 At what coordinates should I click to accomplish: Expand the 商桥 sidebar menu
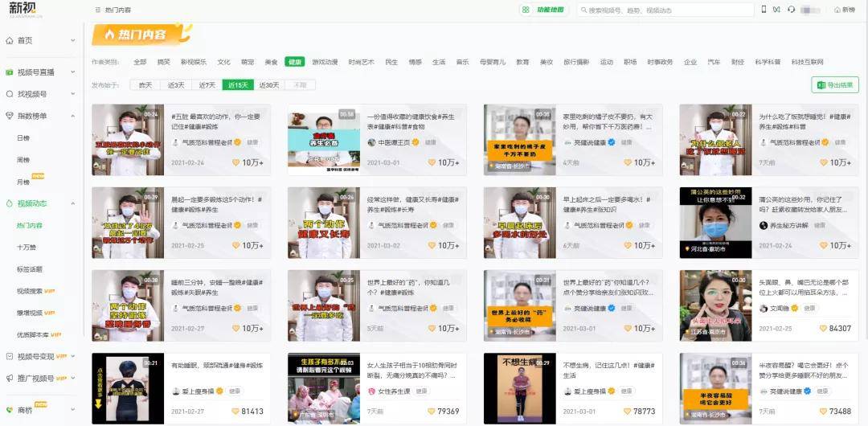(72, 410)
